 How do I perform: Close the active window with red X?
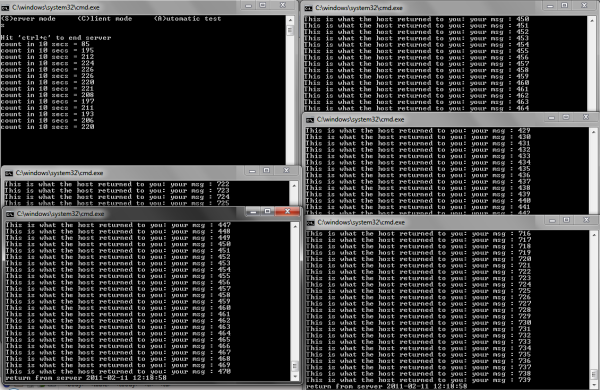(x=287, y=211)
